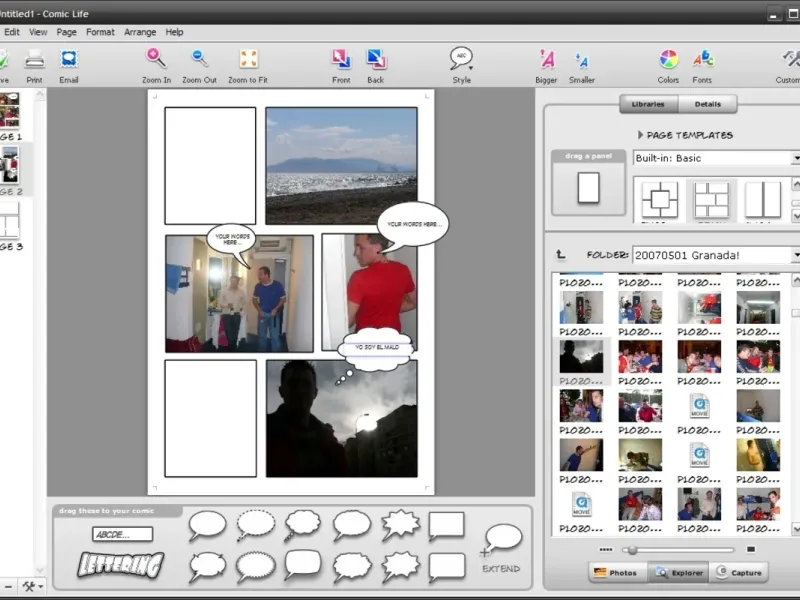Send selection to Back icon

tap(376, 59)
